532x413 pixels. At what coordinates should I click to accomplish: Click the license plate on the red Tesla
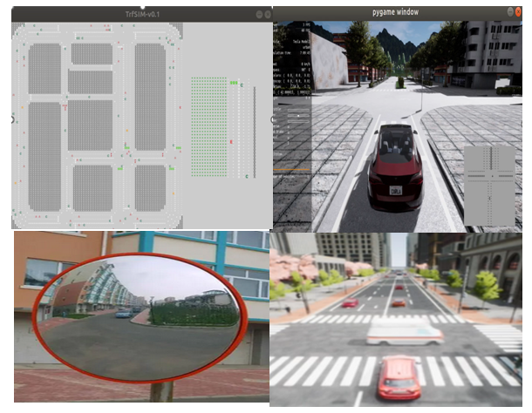395,190
